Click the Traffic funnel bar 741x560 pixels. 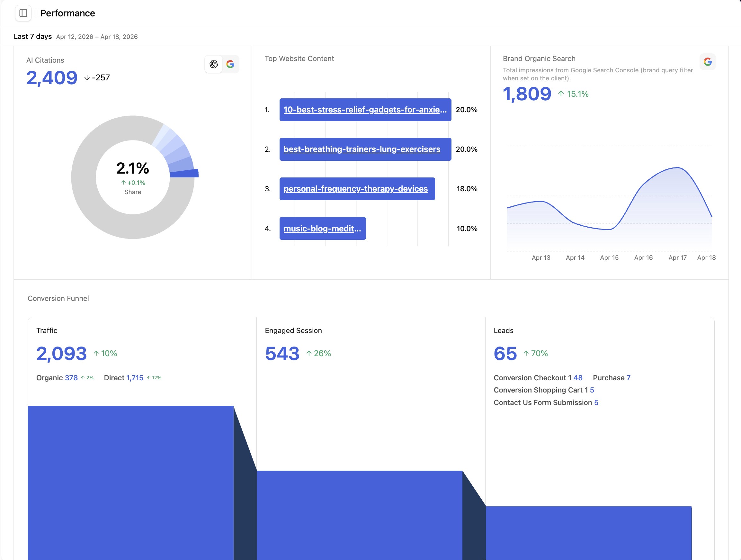tap(131, 483)
